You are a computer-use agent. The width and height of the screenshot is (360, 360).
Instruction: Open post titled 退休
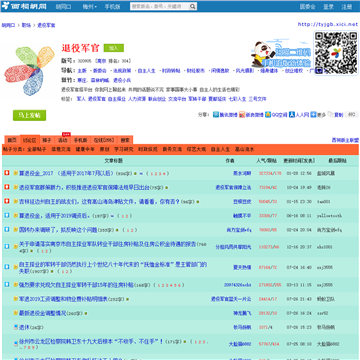coord(25,327)
